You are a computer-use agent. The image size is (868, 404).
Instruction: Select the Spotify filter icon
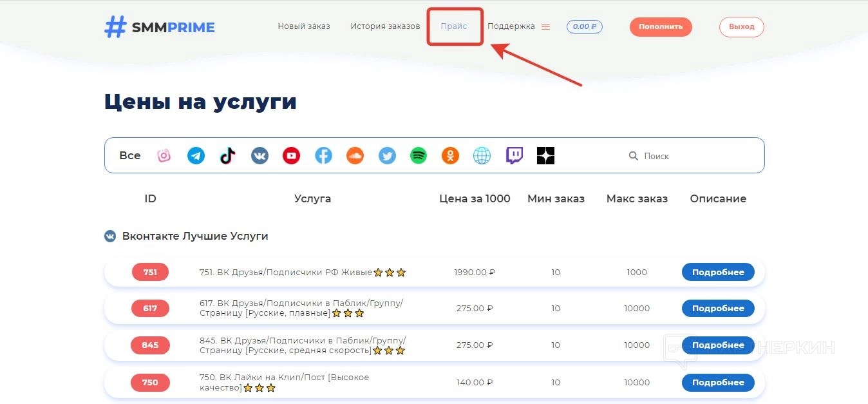pyautogui.click(x=419, y=156)
